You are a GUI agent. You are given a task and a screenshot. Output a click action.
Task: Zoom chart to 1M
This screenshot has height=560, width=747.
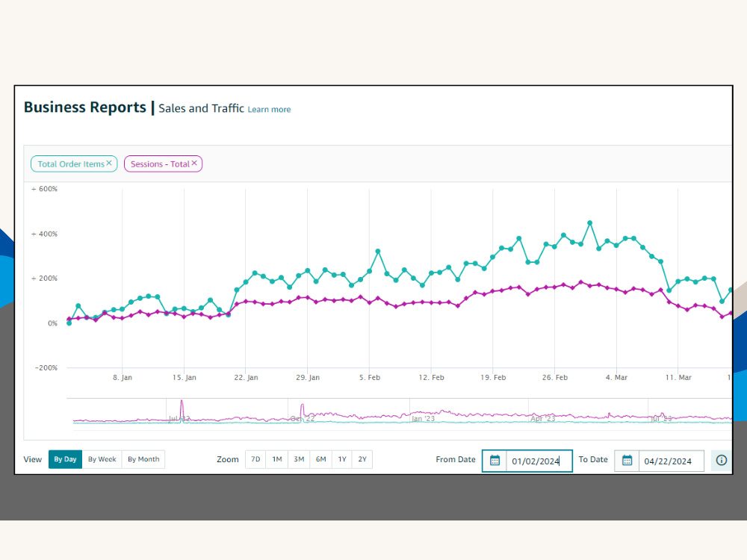click(277, 459)
